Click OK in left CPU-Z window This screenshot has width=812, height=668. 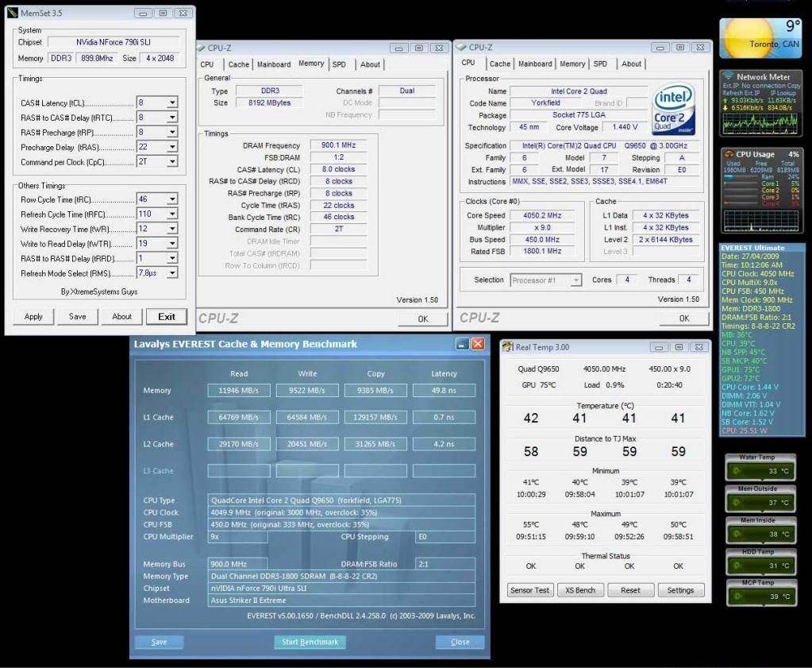pyautogui.click(x=423, y=319)
